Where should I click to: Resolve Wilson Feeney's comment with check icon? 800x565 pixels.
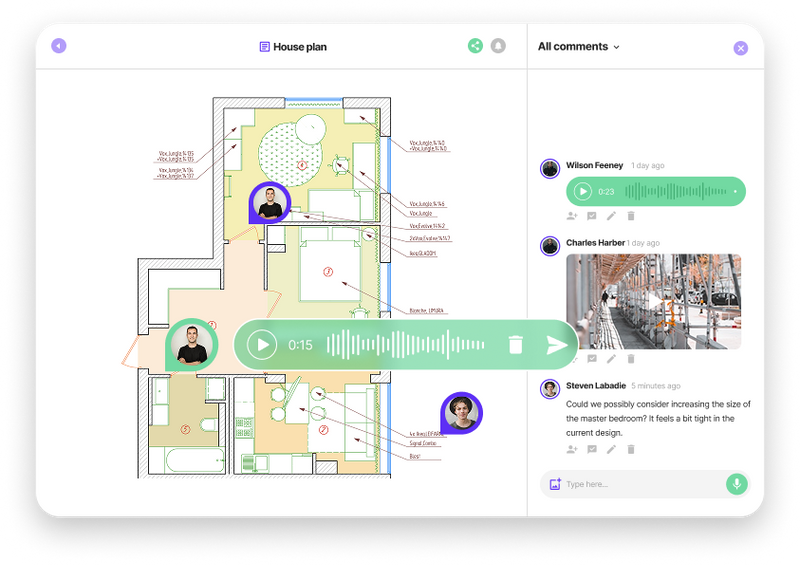(592, 216)
